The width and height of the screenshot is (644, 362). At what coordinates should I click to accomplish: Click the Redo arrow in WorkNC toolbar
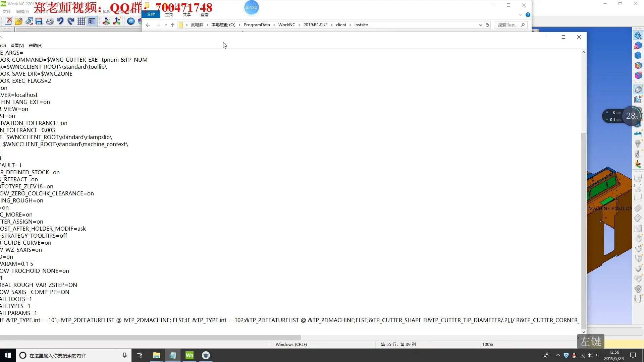click(71, 21)
